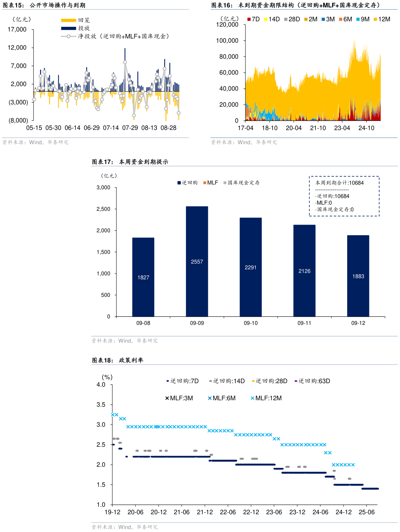This screenshot has width=400, height=532.
Task: Click the 国库现金定存 legend entry
Action: point(242,183)
